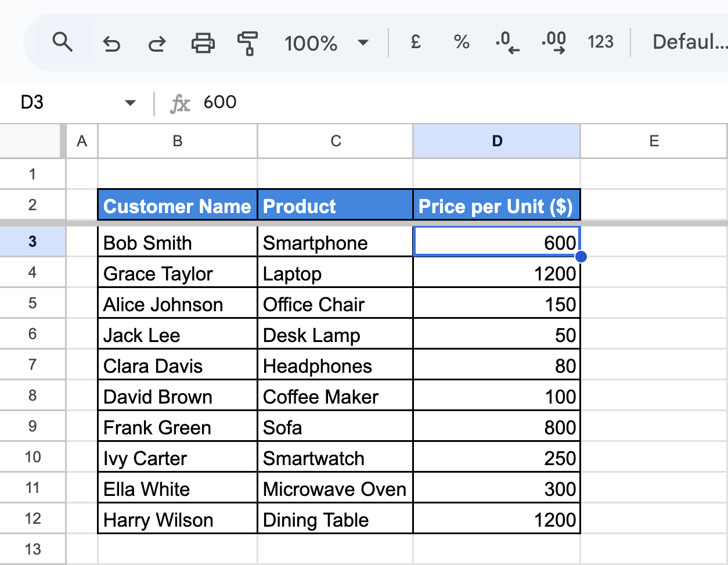Image resolution: width=728 pixels, height=565 pixels.
Task: Click the Price per Unit ($) header cell
Action: [497, 204]
